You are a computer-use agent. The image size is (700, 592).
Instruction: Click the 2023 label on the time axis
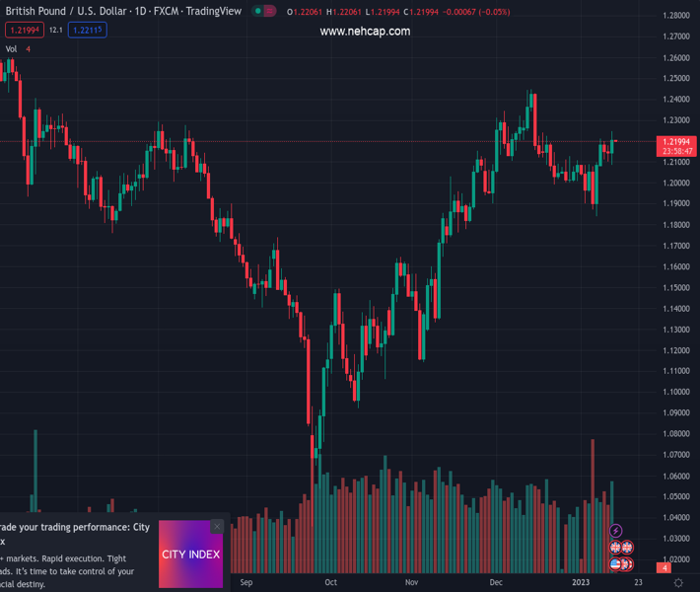(581, 583)
